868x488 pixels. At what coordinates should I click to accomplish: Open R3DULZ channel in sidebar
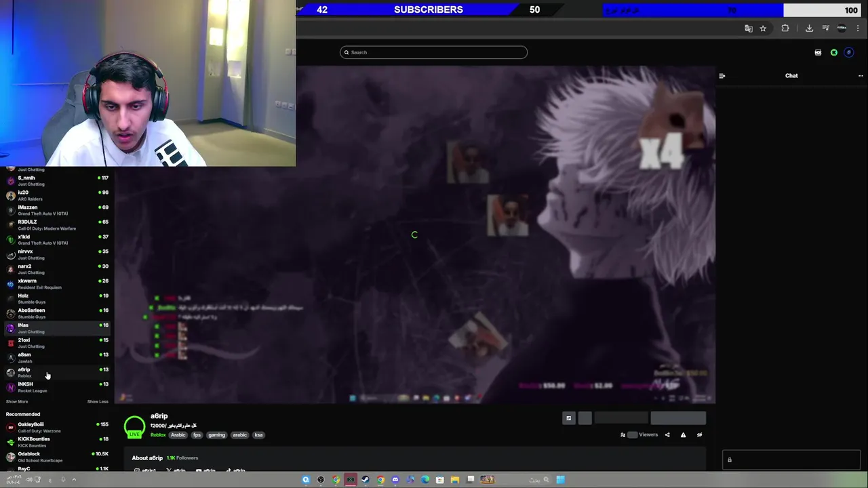click(57, 225)
